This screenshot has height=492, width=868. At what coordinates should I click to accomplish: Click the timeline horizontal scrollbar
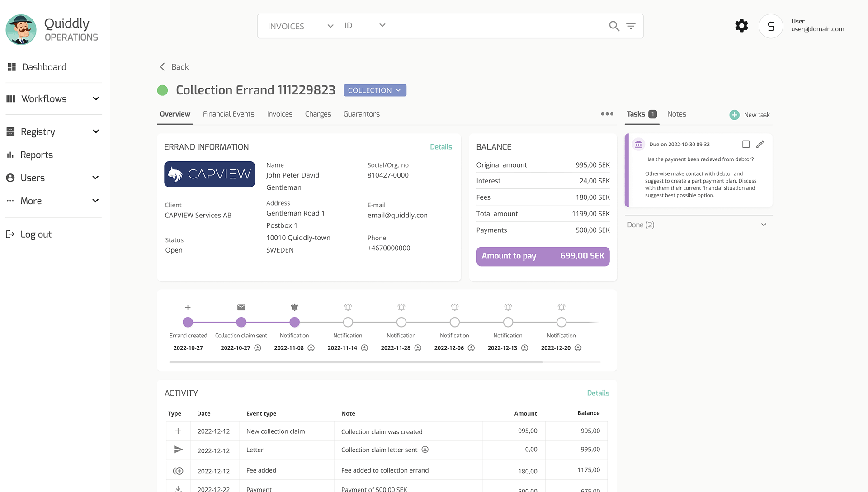coord(356,362)
